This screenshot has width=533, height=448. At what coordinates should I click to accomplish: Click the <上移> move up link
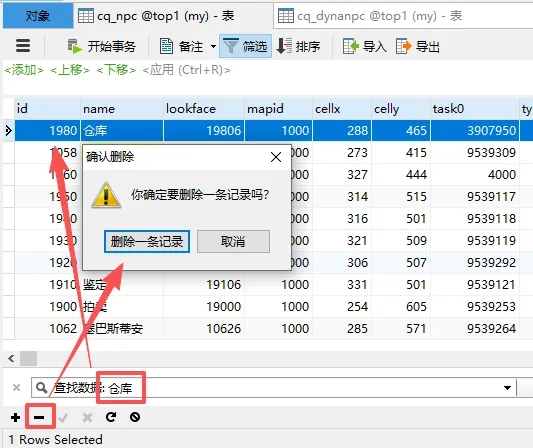coord(70,70)
